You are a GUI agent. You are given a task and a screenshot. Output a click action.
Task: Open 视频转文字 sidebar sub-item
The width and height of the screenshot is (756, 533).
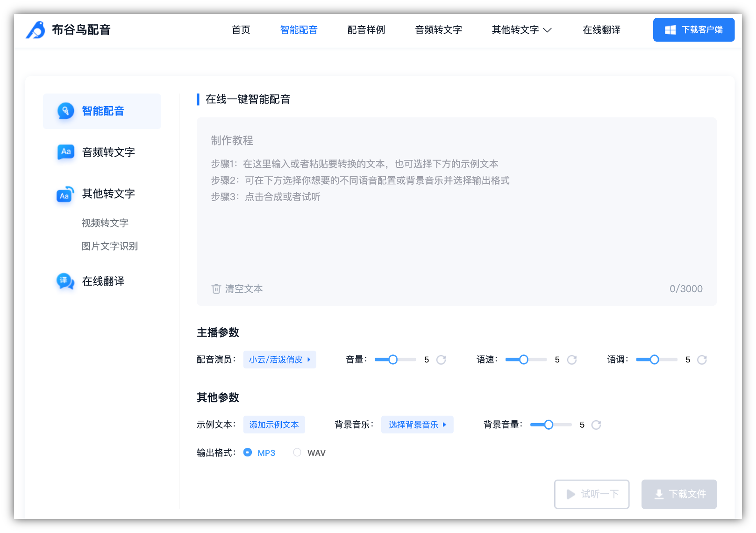click(x=105, y=223)
